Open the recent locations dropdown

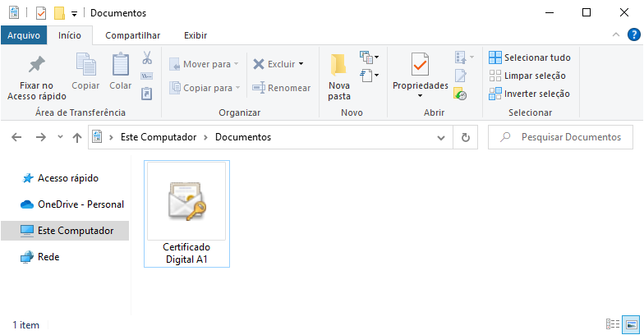[x=61, y=136]
